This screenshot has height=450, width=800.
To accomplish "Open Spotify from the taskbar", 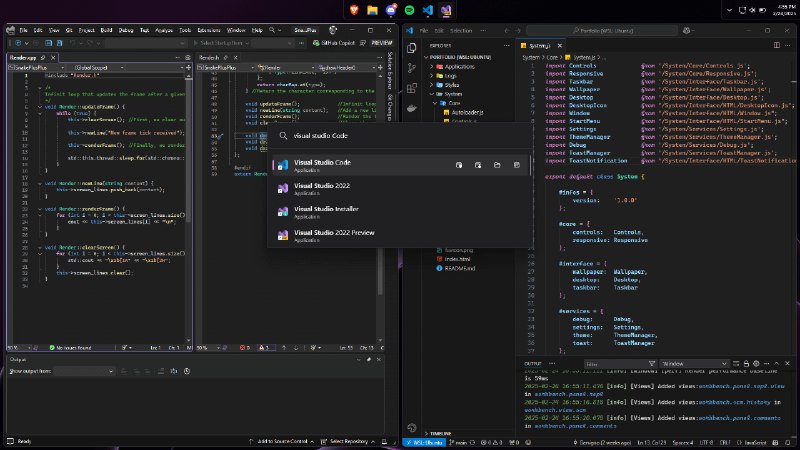I will click(x=409, y=10).
